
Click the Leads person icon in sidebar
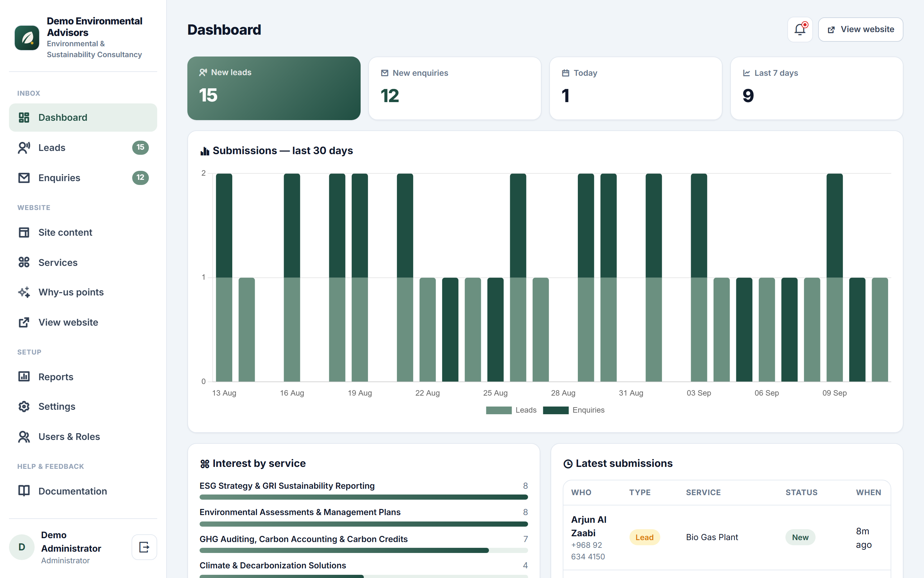tap(24, 148)
